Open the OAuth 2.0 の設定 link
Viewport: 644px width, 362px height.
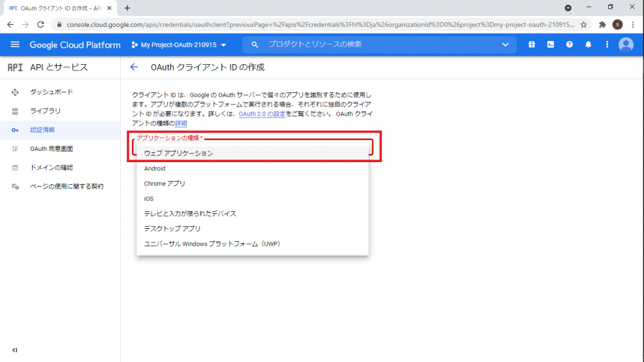coord(264,113)
